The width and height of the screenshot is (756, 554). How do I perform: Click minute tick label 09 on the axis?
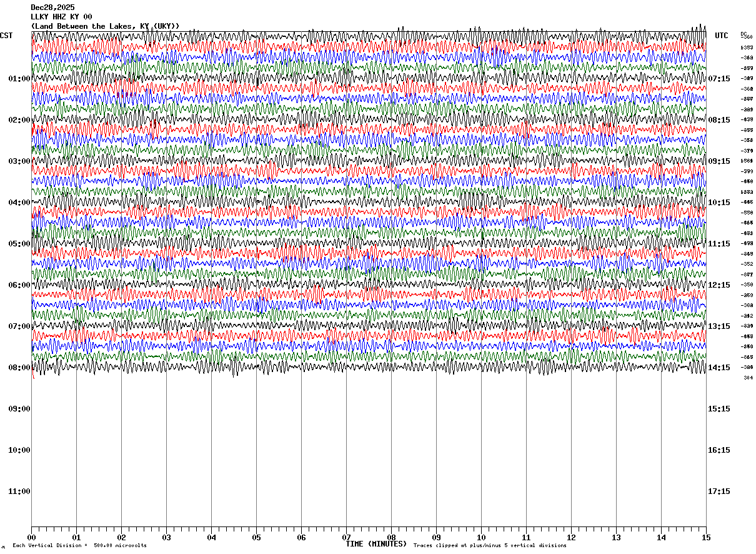[x=436, y=538]
